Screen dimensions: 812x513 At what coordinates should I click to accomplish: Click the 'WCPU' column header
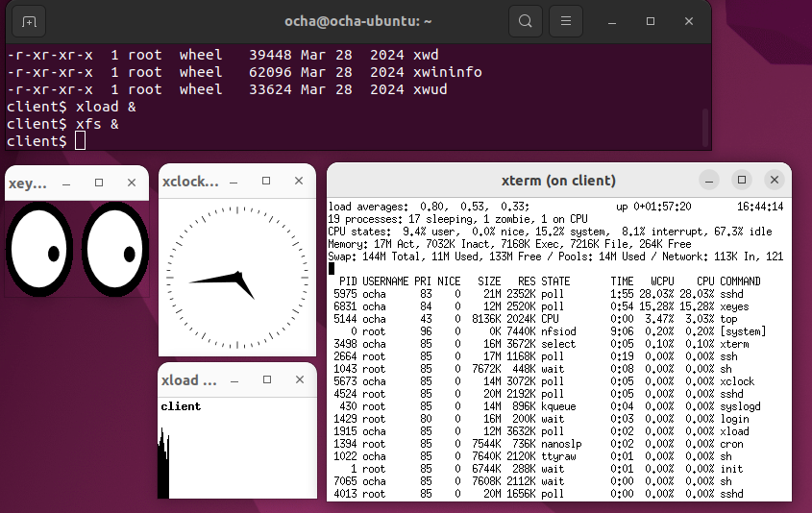[662, 281]
